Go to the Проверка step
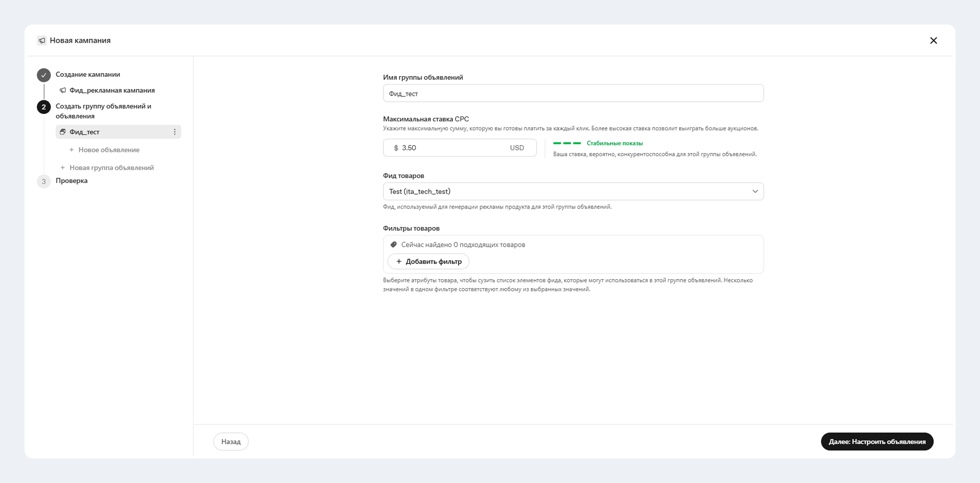This screenshot has height=483, width=980. [71, 181]
